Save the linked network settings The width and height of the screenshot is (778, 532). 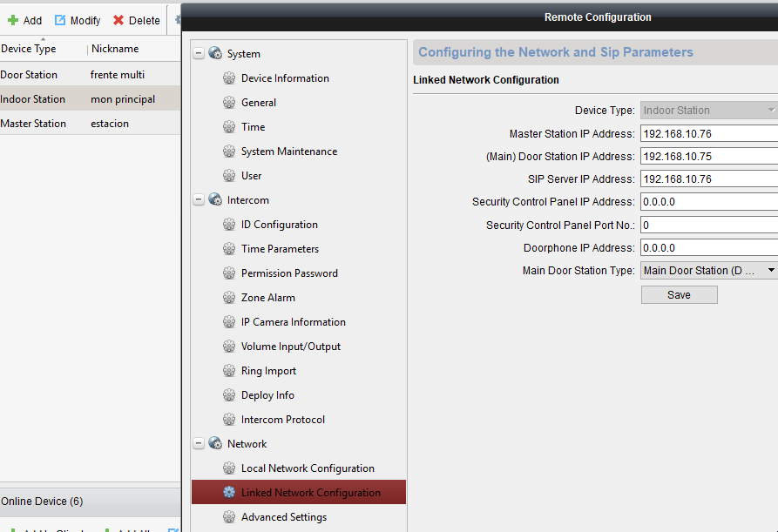679,294
